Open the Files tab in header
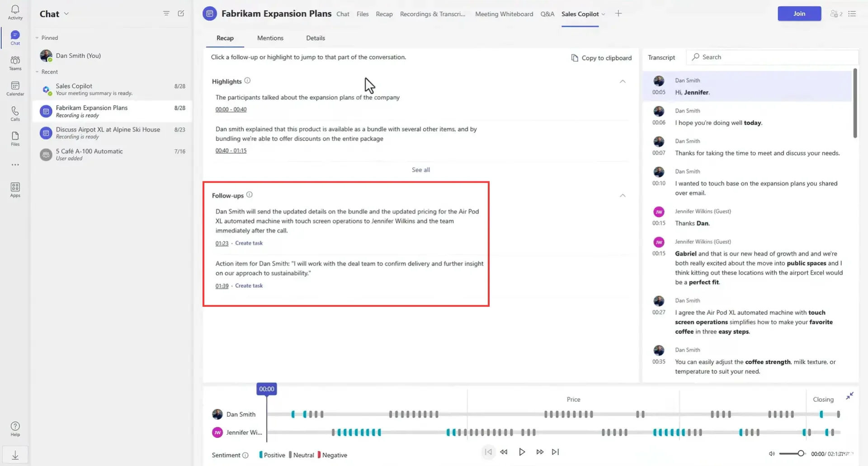This screenshot has height=466, width=868. coord(363,14)
